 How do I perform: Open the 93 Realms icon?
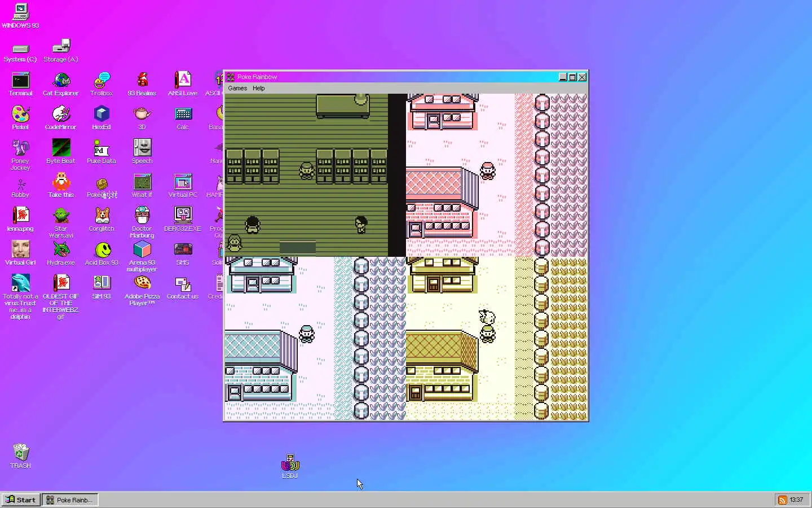[x=142, y=84]
